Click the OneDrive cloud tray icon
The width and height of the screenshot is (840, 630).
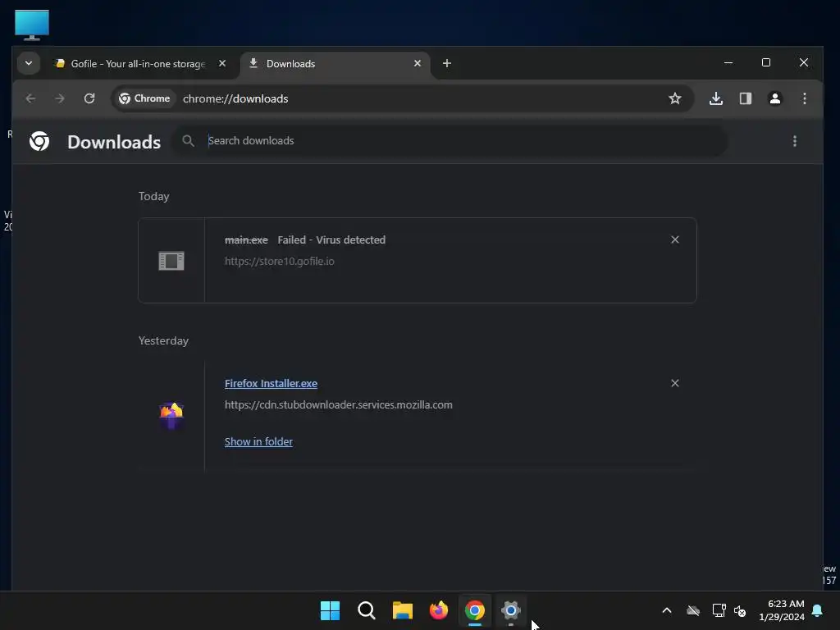(693, 610)
